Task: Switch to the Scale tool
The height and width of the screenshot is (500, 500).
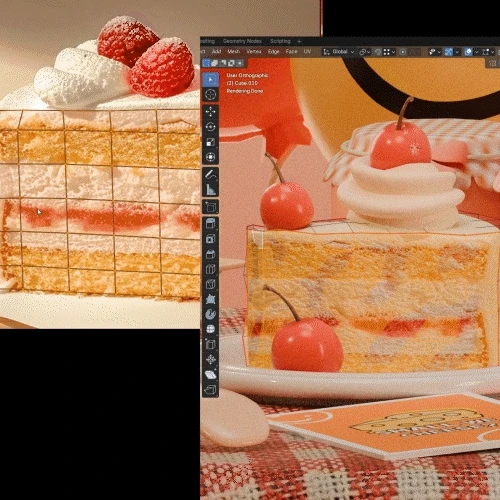Action: 210,142
